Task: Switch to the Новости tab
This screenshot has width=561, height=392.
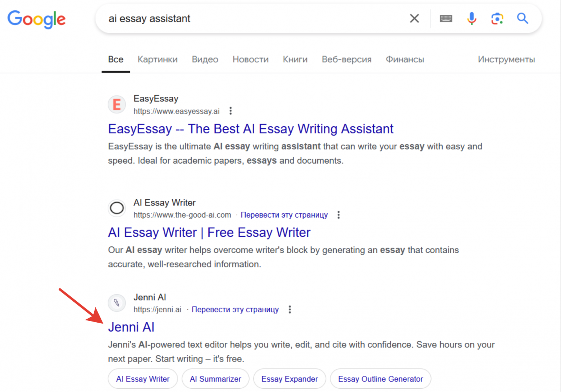Action: pyautogui.click(x=250, y=59)
